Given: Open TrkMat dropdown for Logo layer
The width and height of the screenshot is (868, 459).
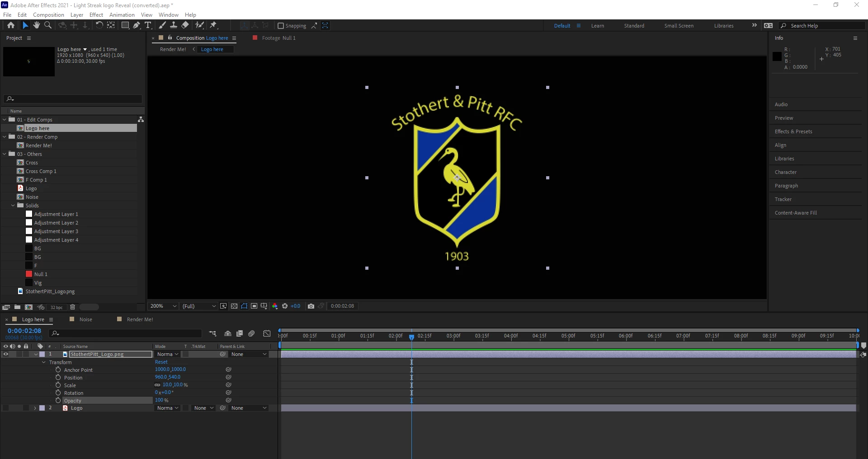Looking at the screenshot, I should pyautogui.click(x=203, y=408).
